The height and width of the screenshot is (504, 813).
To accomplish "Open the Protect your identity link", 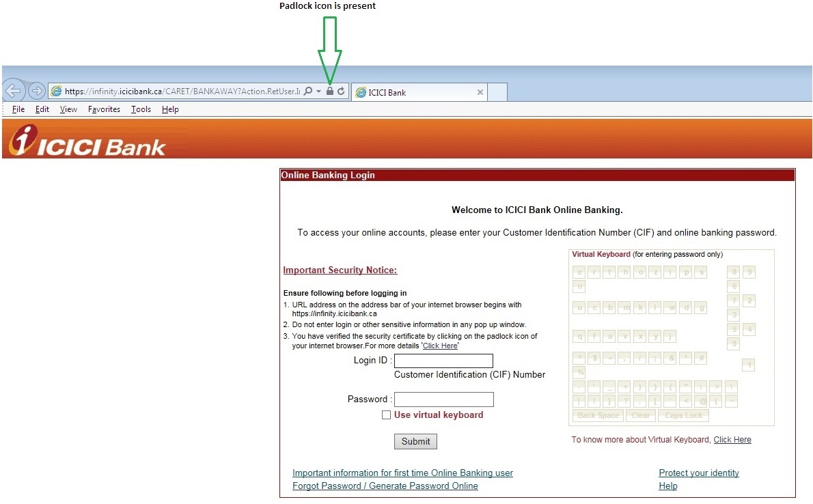I will pos(698,473).
